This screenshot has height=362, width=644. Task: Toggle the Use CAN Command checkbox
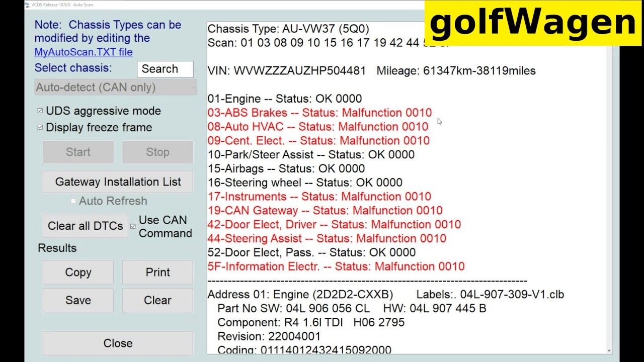pyautogui.click(x=133, y=226)
